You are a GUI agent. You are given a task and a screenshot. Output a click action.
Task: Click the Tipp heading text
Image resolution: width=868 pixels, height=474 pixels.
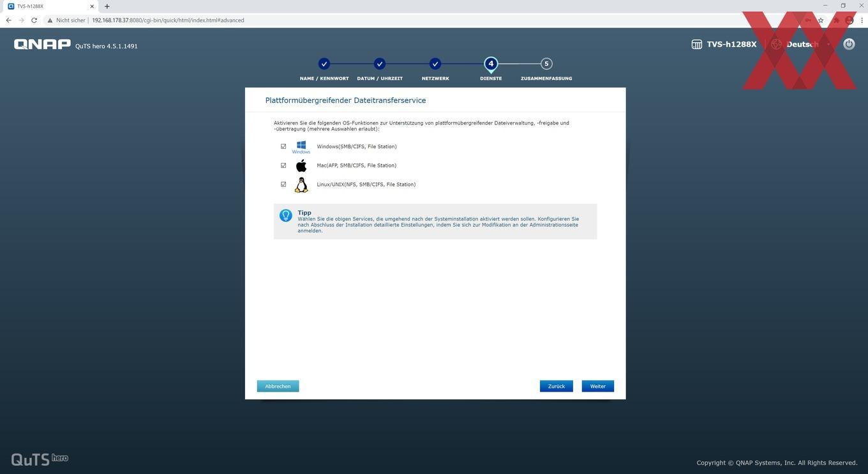(x=304, y=213)
